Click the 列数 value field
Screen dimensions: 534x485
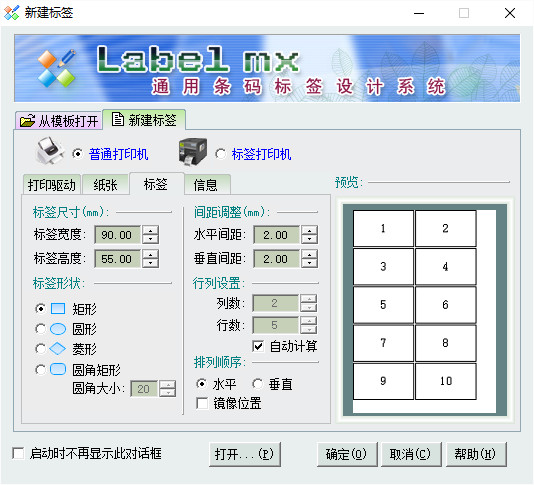276,303
